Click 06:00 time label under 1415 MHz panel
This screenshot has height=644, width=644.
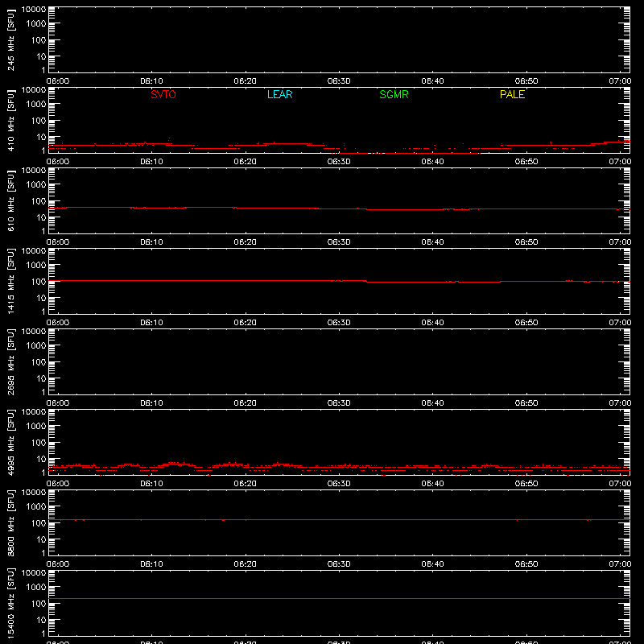[x=58, y=323]
